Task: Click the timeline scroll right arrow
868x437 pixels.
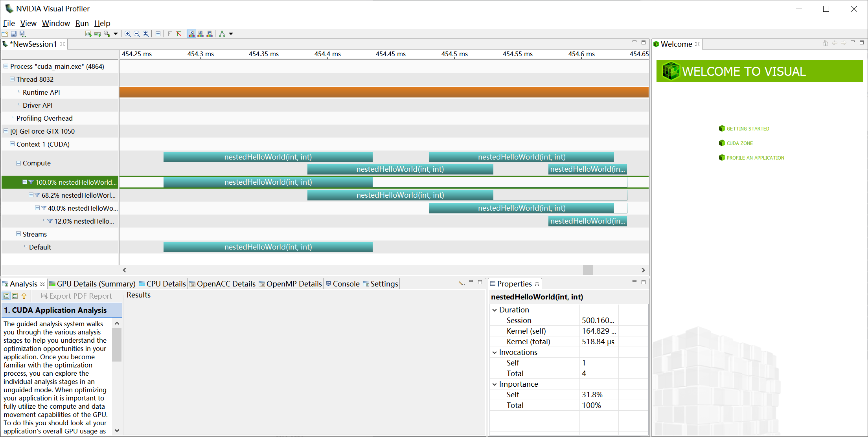Action: click(x=643, y=270)
